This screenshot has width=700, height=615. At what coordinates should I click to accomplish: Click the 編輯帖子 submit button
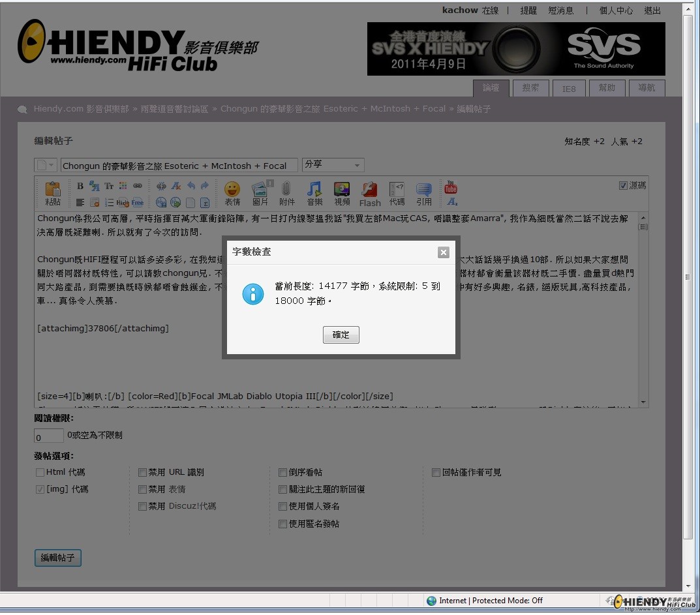click(58, 558)
